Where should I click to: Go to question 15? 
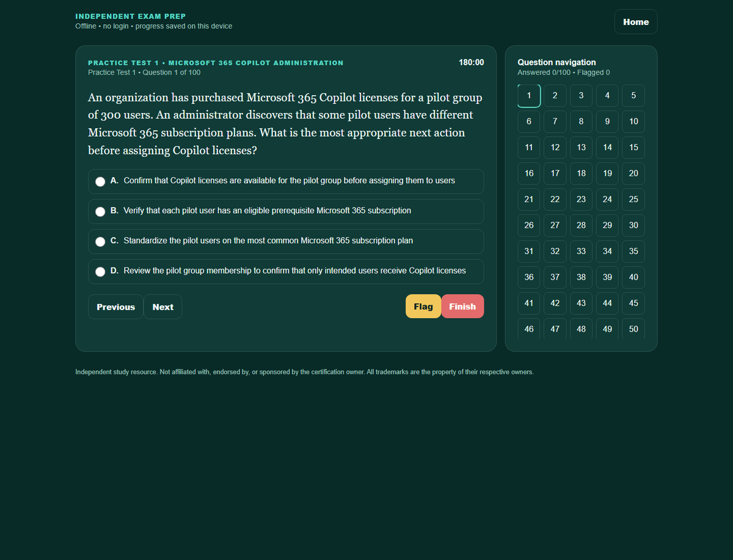click(x=633, y=147)
